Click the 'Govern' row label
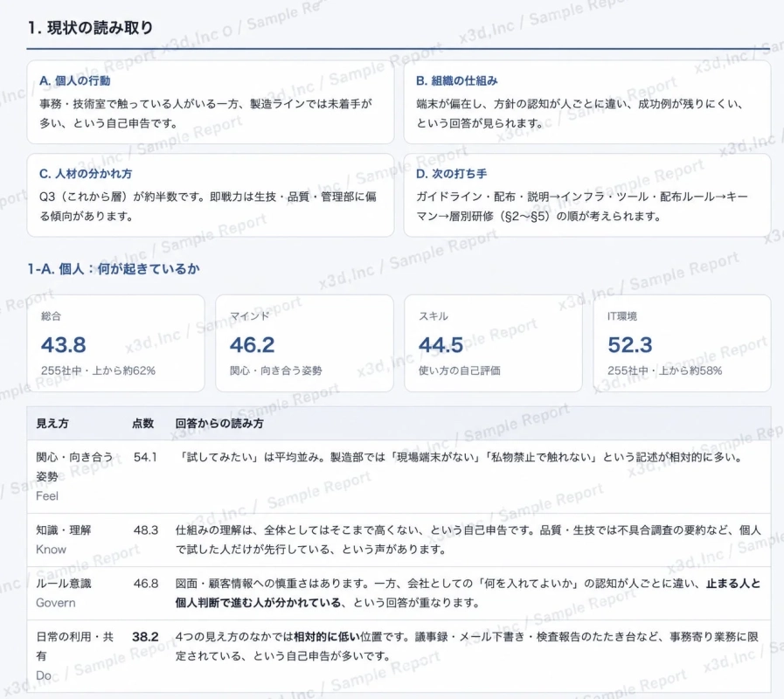The width and height of the screenshot is (784, 699). (x=55, y=603)
